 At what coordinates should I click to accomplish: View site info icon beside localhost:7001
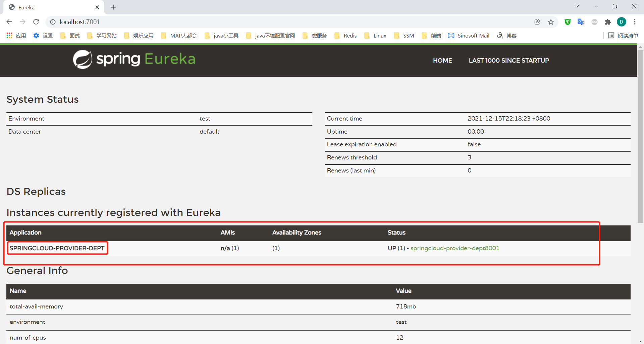point(53,22)
